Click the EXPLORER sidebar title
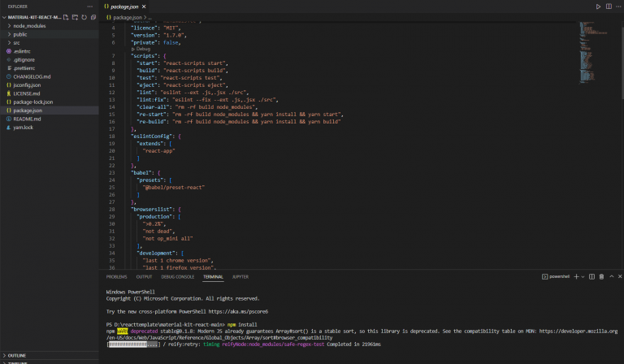 (x=18, y=6)
